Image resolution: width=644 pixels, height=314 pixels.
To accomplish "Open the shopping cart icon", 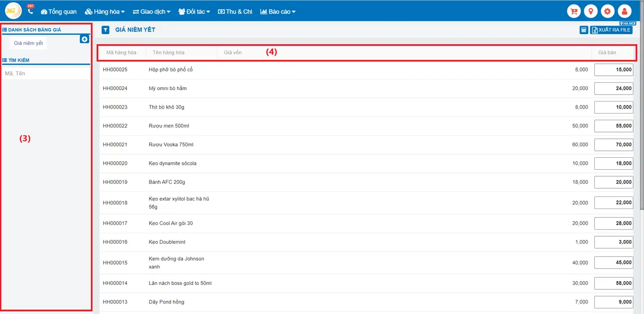I will pyautogui.click(x=574, y=12).
